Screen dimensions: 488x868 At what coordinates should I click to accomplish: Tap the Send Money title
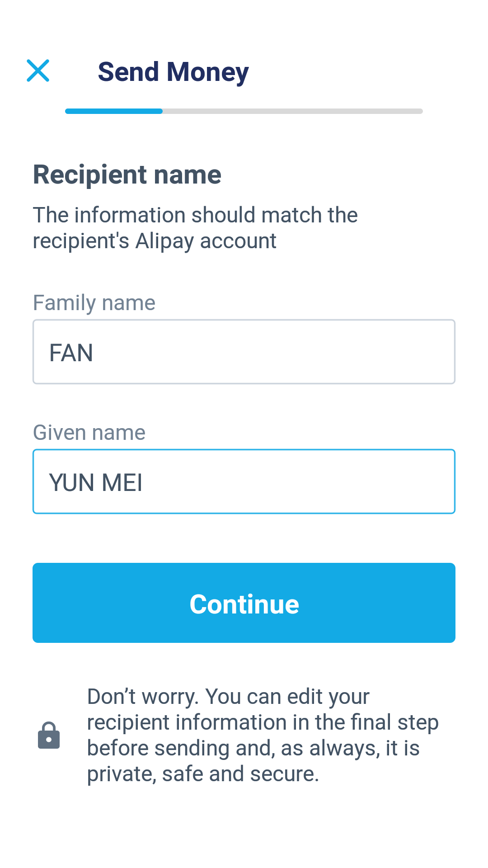point(173,72)
